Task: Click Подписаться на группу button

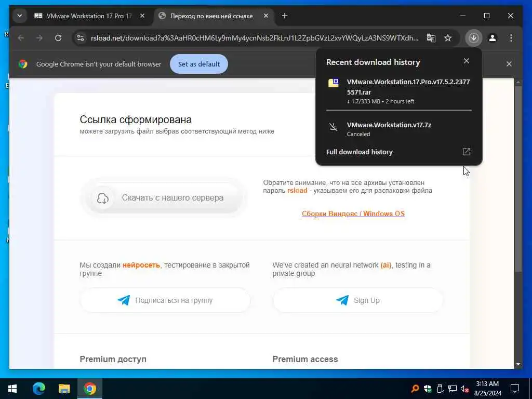Action: pos(165,300)
